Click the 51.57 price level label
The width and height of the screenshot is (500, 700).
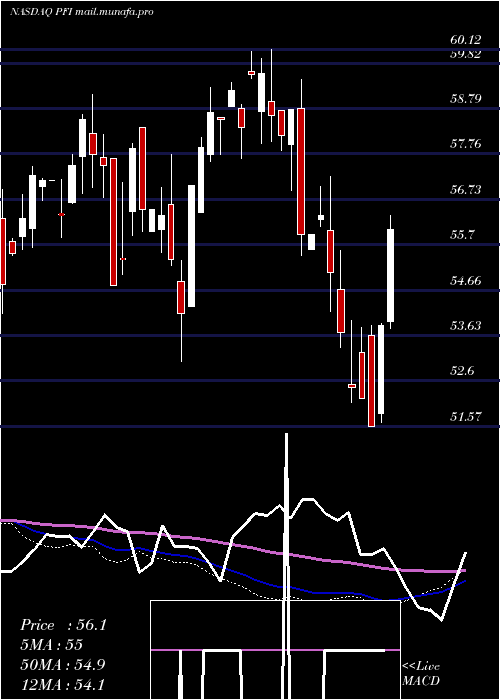[466, 417]
